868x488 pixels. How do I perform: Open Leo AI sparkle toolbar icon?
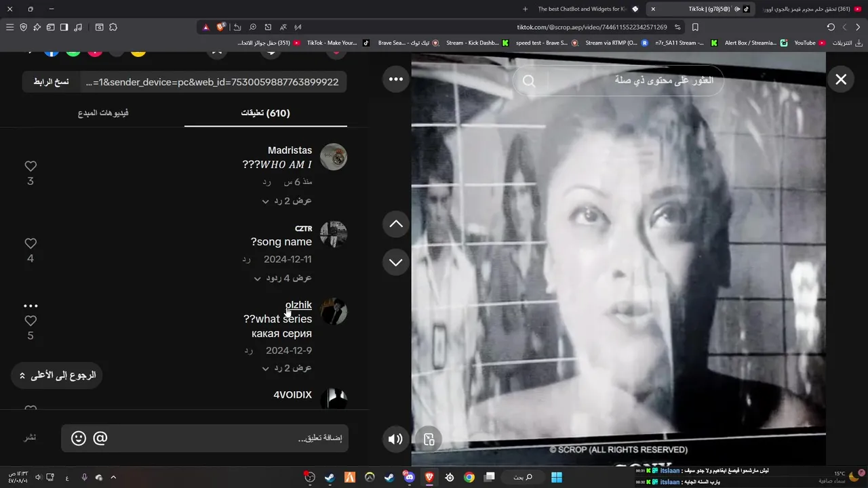37,27
